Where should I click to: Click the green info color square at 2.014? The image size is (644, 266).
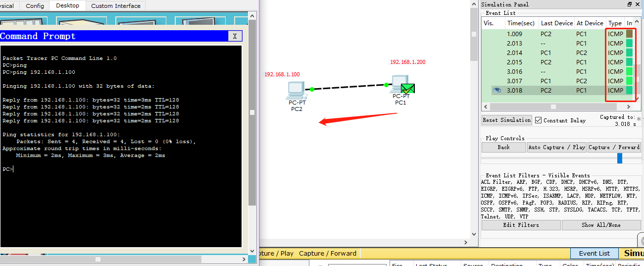pyautogui.click(x=630, y=53)
